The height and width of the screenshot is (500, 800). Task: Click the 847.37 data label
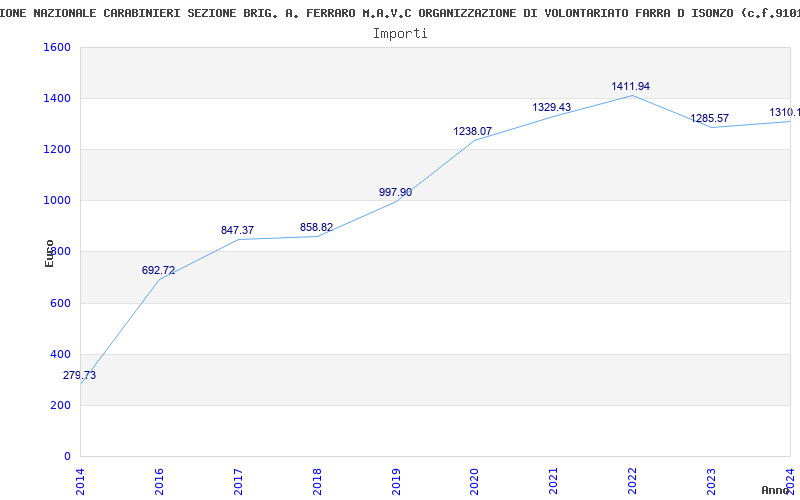tap(237, 231)
